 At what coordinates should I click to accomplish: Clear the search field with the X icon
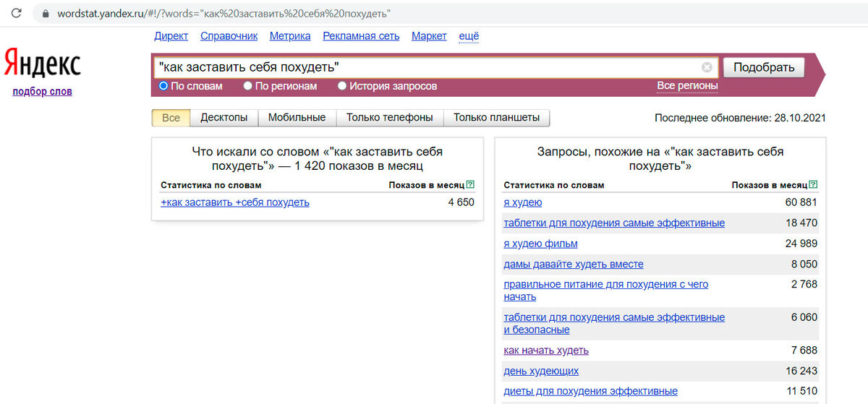[x=707, y=67]
